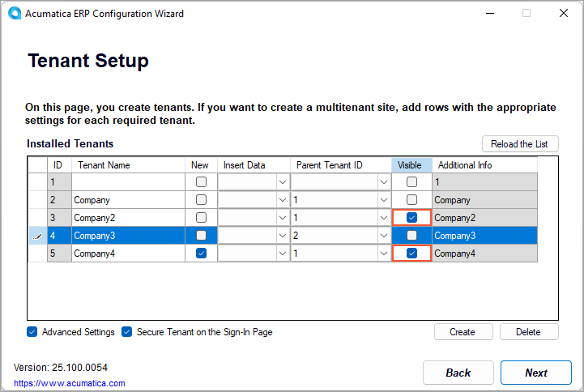Screen dimensions: 584x392
Task: Disable the Advanced Settings checkbox
Action: coord(32,332)
